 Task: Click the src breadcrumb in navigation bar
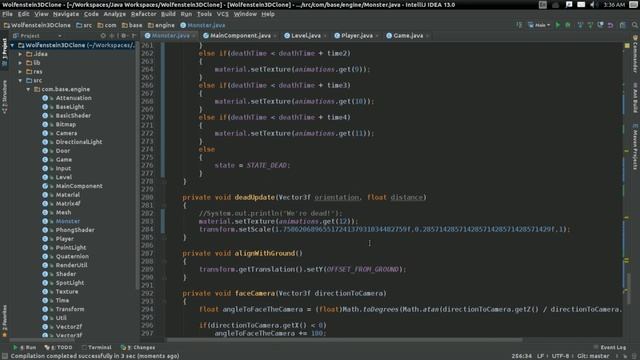click(x=84, y=25)
